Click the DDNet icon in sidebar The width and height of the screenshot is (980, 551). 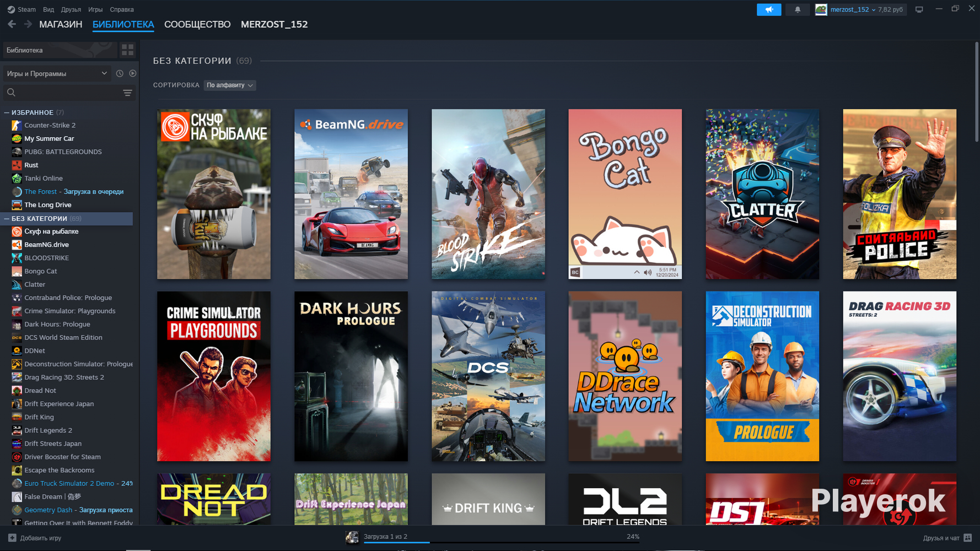(x=17, y=350)
